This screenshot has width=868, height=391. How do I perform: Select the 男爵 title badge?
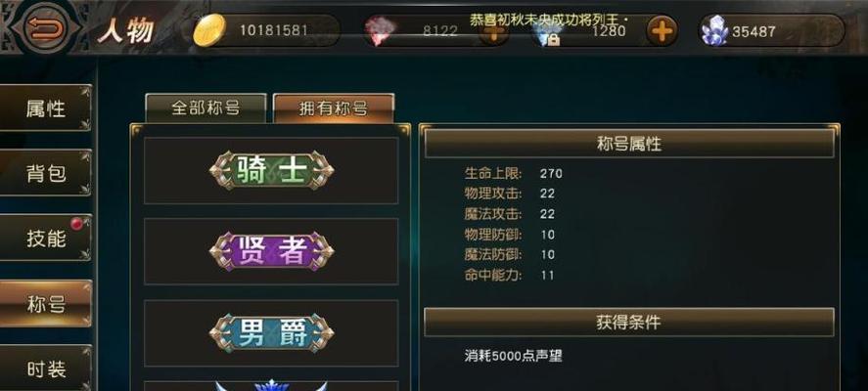click(x=271, y=333)
